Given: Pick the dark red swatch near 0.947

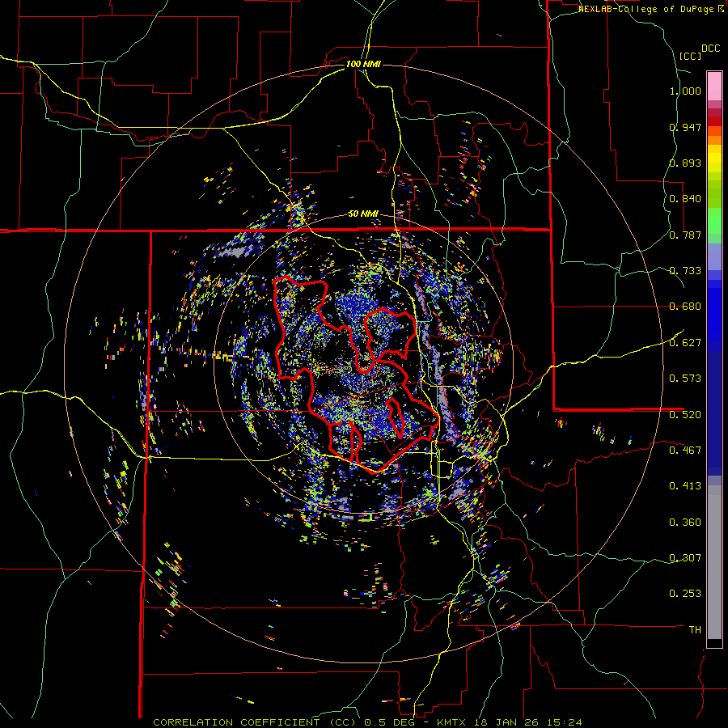Looking at the screenshot, I should 714,121.
